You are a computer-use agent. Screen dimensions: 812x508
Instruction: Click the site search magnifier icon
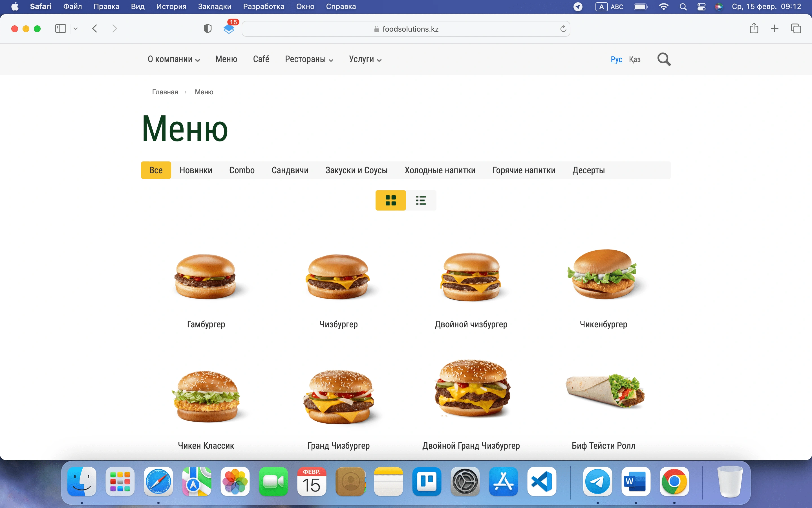pyautogui.click(x=664, y=60)
